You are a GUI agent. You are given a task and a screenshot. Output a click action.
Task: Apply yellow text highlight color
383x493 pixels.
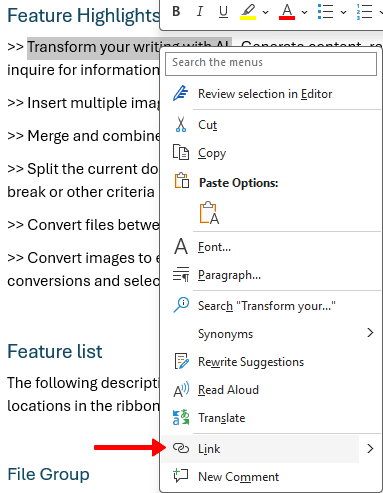(248, 12)
